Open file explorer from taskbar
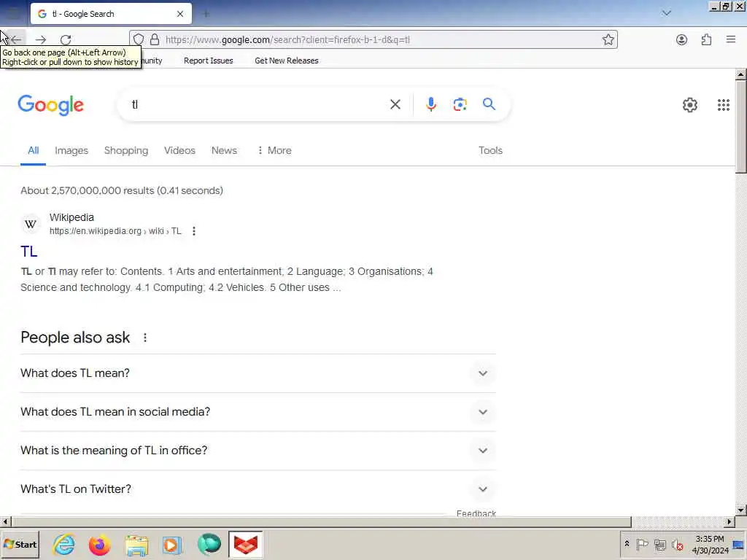The image size is (747, 560). (136, 545)
